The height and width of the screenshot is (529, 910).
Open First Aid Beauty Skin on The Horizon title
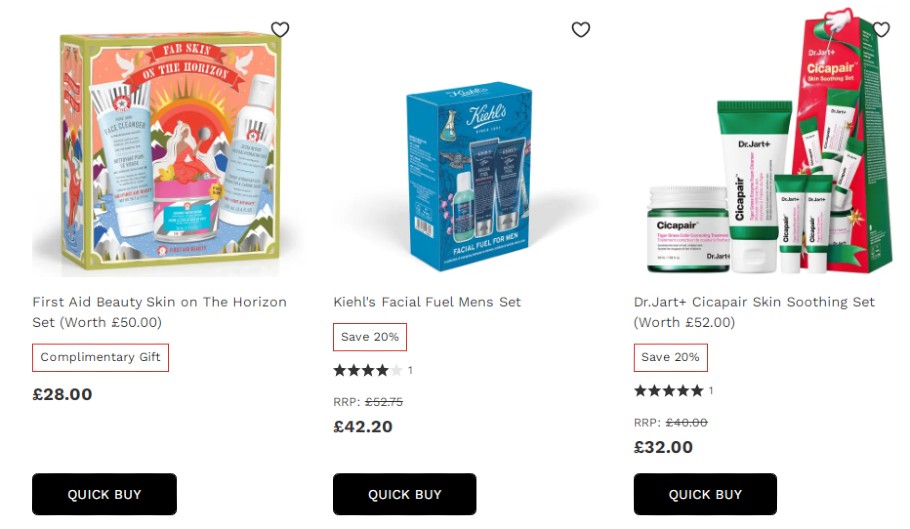coord(160,312)
